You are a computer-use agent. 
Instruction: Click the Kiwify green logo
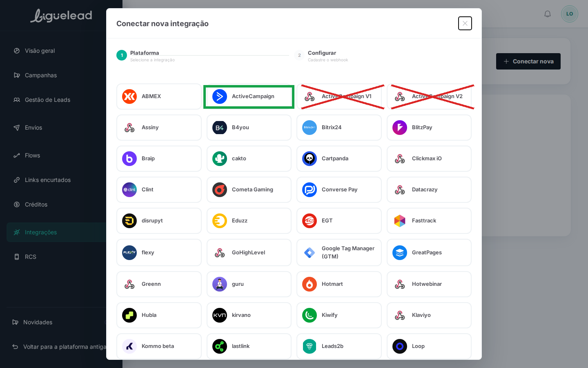point(310,315)
